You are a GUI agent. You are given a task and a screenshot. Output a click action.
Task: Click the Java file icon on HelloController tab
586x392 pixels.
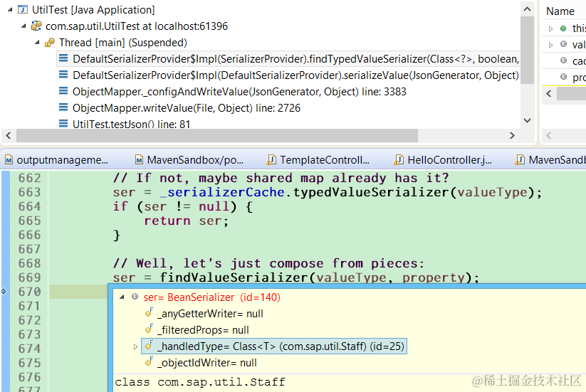[399, 160]
